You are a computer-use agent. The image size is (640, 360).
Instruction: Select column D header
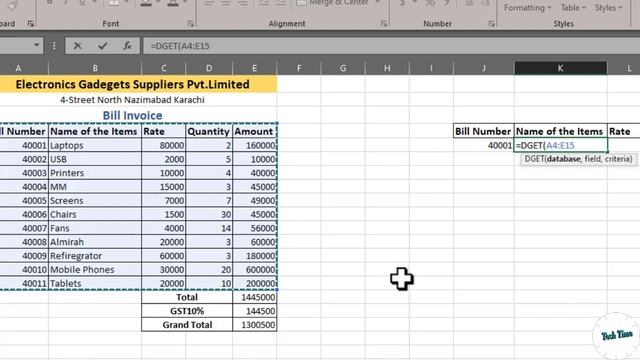(x=209, y=68)
